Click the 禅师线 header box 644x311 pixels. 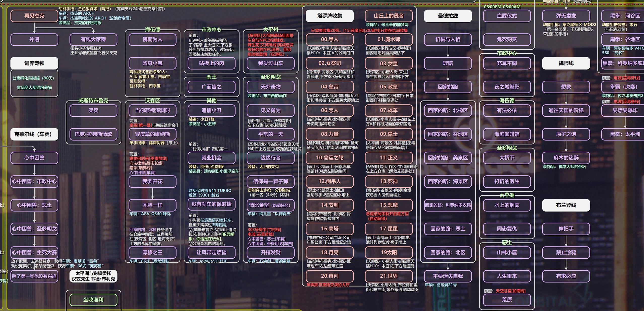[566, 63]
